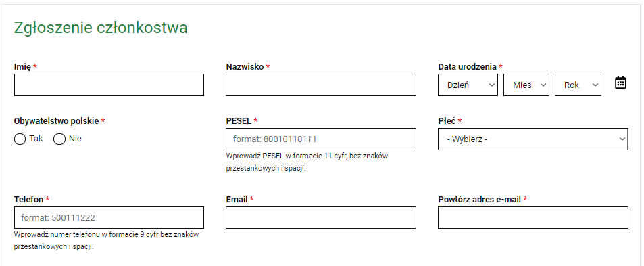Image resolution: width=644 pixels, height=266 pixels.
Task: Open the Płeć Wybierz dropdown
Action: tap(532, 139)
